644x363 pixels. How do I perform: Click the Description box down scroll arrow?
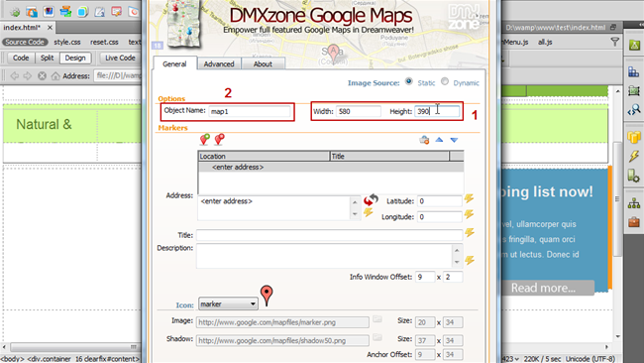457,262
